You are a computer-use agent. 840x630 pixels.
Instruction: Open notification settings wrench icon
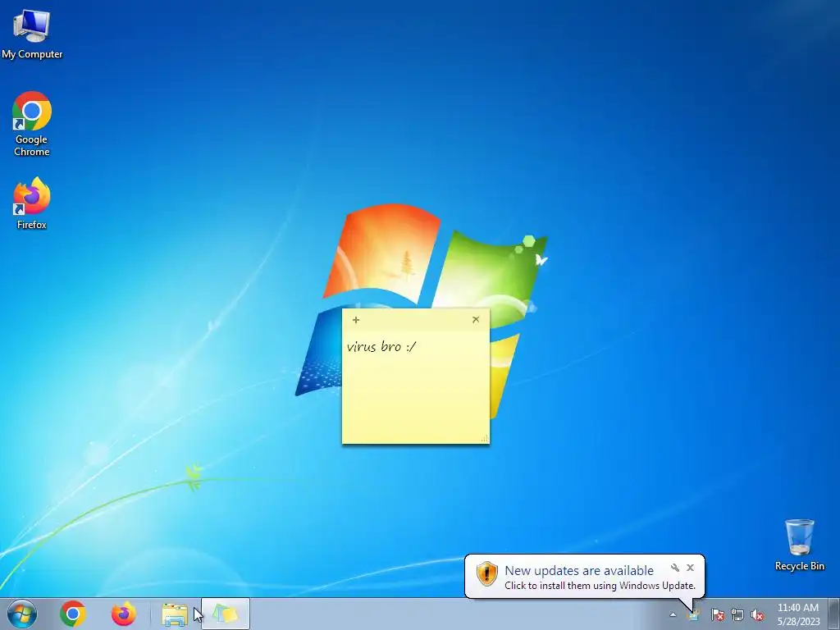click(675, 568)
